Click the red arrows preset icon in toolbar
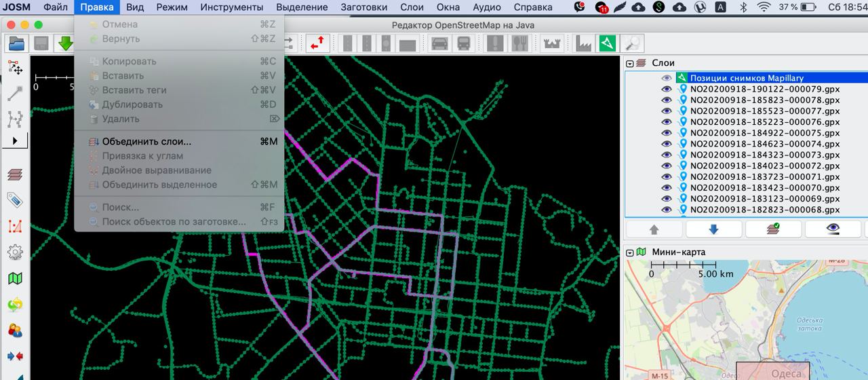The image size is (868, 380). pyautogui.click(x=317, y=43)
